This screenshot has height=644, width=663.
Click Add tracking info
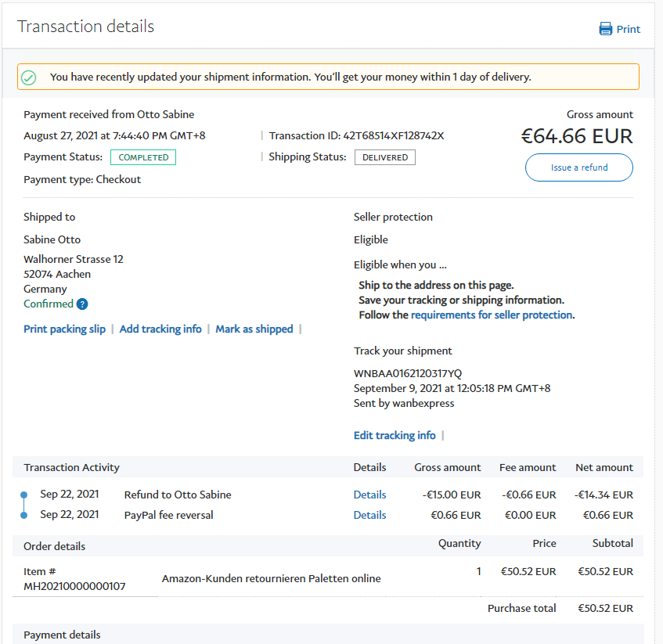[x=160, y=329]
